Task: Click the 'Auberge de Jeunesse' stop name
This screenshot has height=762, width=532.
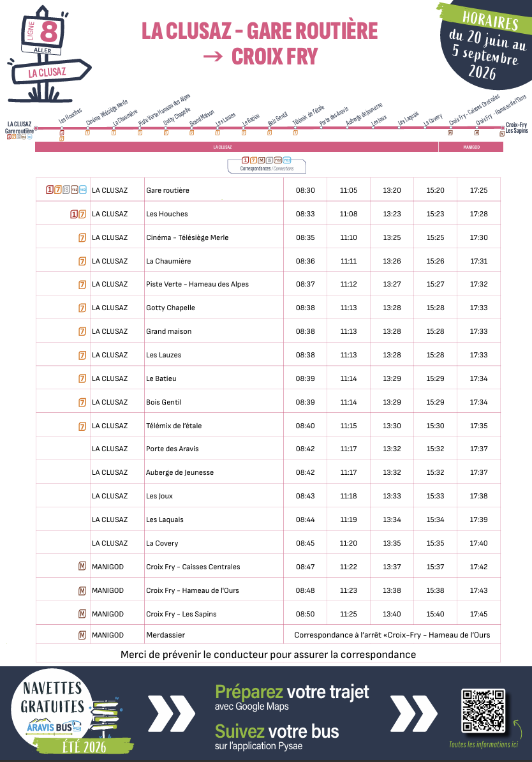Action: 180,472
